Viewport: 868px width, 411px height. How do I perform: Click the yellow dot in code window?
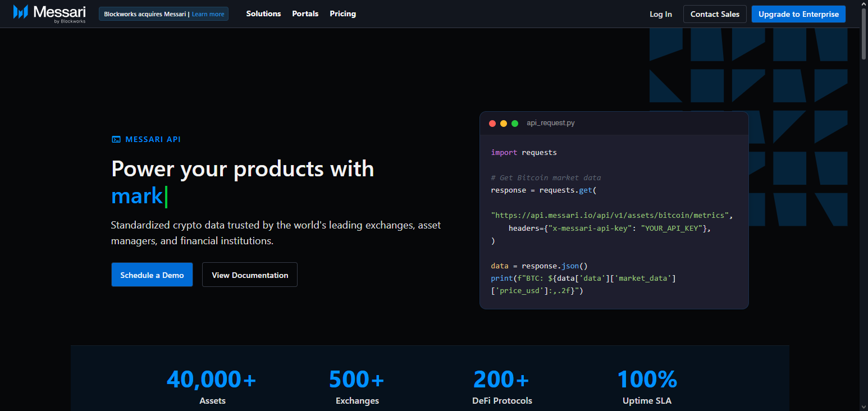504,123
